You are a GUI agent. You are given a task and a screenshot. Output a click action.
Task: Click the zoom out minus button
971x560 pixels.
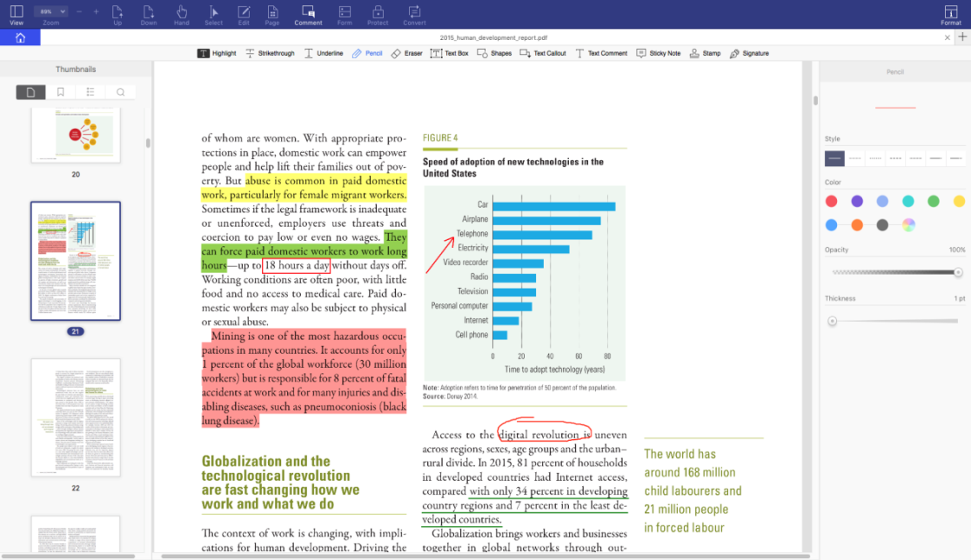(79, 11)
